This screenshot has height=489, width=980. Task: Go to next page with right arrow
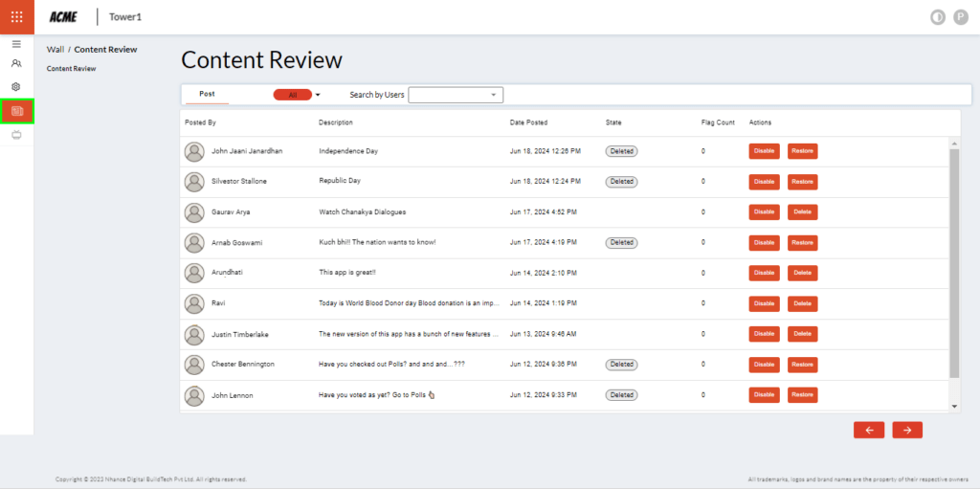click(x=906, y=431)
